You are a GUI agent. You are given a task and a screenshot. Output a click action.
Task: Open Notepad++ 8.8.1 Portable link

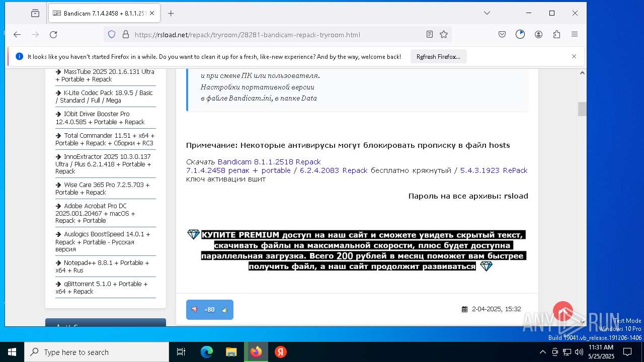pyautogui.click(x=102, y=266)
